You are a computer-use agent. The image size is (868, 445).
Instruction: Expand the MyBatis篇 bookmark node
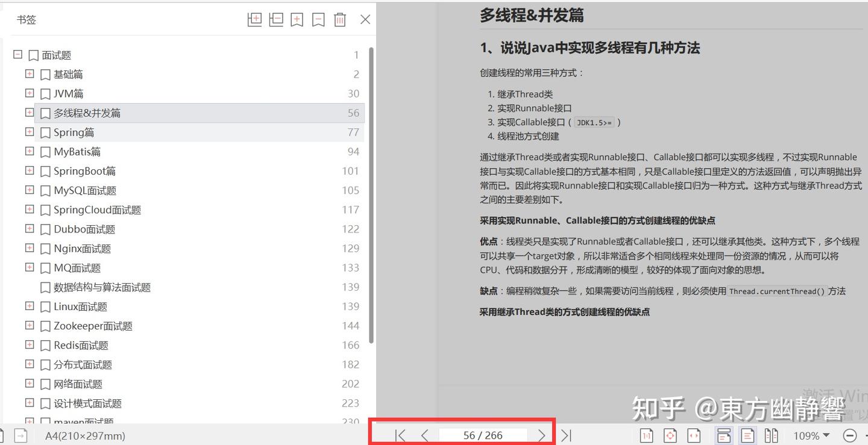[30, 151]
